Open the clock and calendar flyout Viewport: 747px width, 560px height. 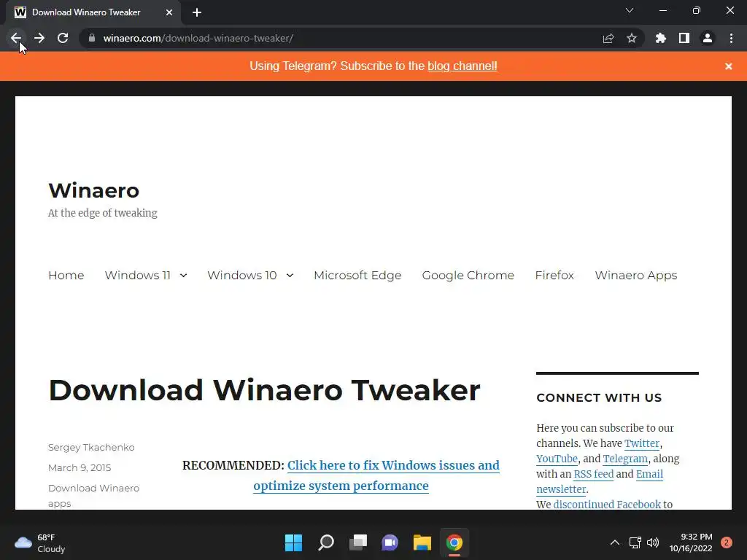(x=691, y=542)
